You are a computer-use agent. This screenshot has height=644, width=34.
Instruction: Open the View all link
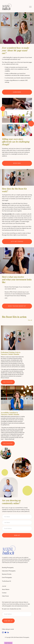(30, 320)
